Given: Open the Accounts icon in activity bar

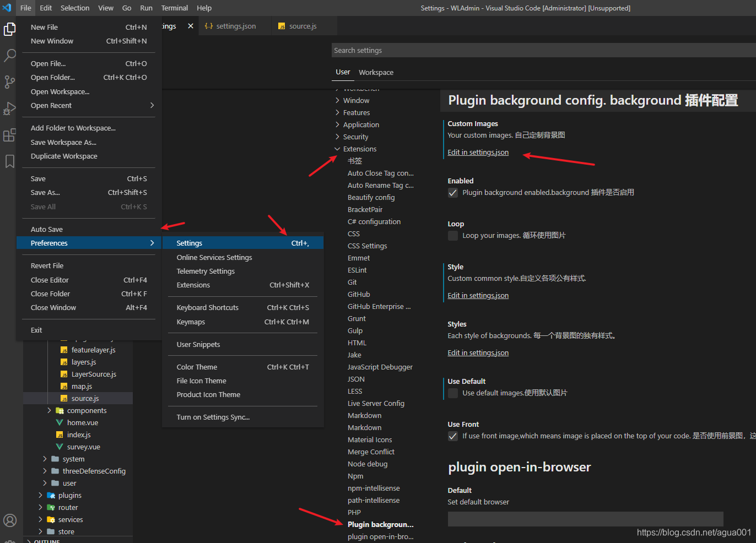Looking at the screenshot, I should (x=10, y=520).
